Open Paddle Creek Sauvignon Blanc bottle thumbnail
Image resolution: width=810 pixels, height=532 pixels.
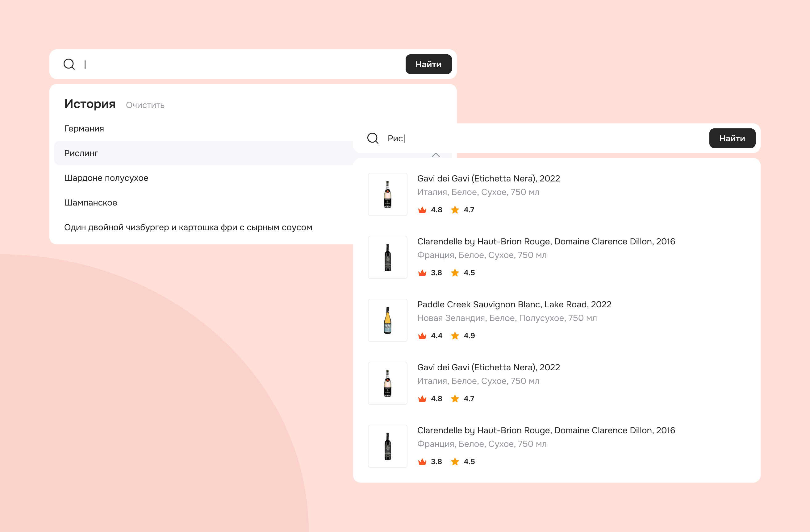coord(388,320)
